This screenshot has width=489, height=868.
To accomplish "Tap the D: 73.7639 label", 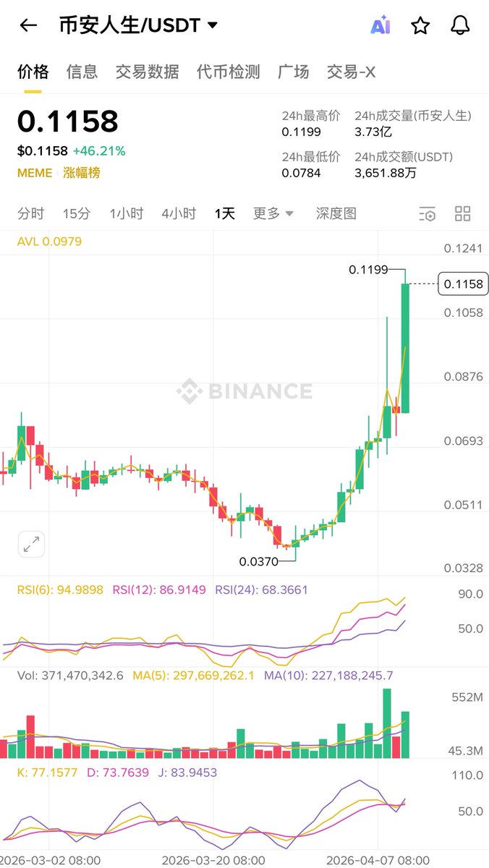I will [x=117, y=773].
